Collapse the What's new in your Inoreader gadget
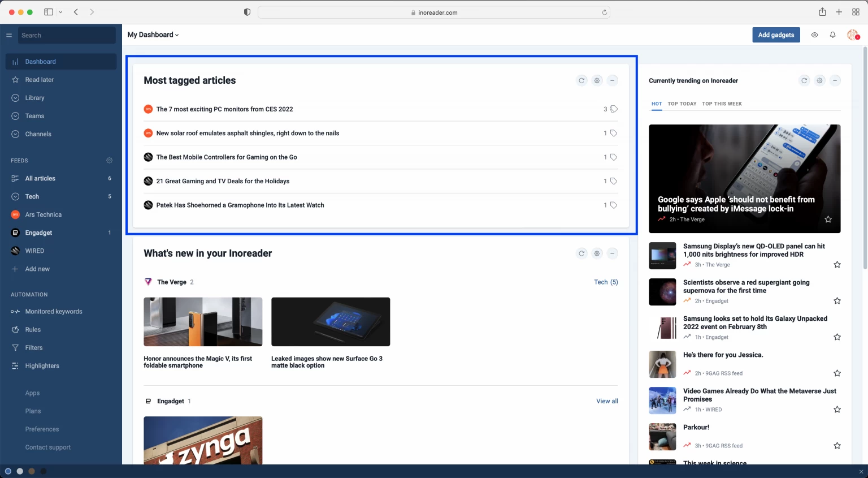The image size is (868, 478). [612, 253]
